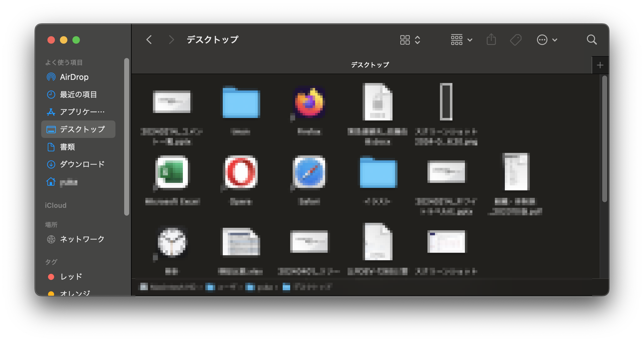
Task: Click the magnifier search icon
Action: pyautogui.click(x=592, y=40)
